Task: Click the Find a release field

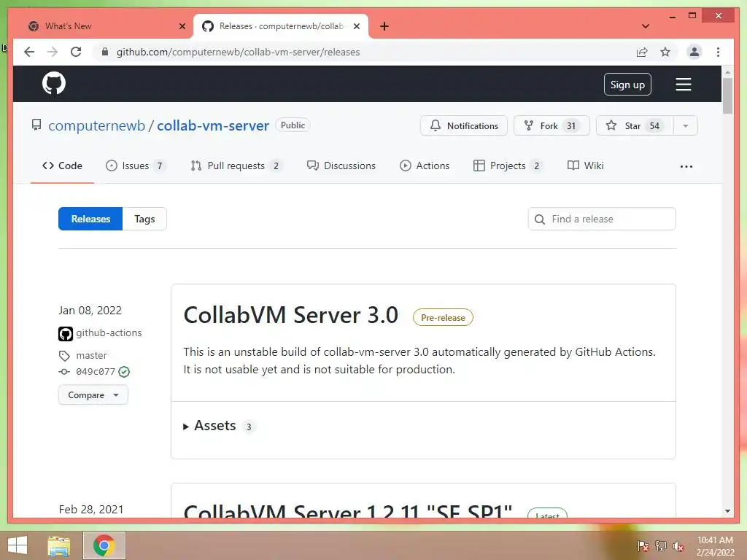Action: [602, 219]
